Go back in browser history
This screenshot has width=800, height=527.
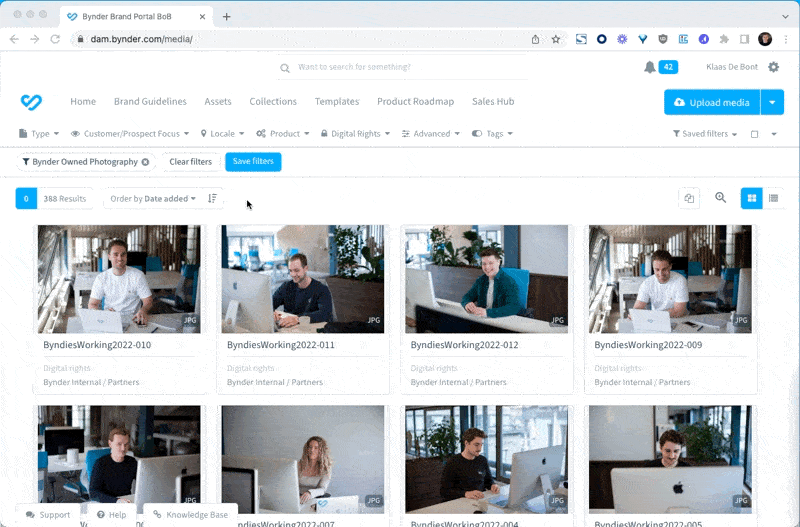[14, 39]
